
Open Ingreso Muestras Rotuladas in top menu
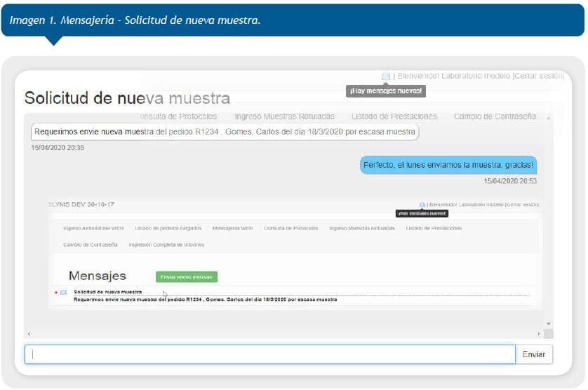pyautogui.click(x=284, y=116)
